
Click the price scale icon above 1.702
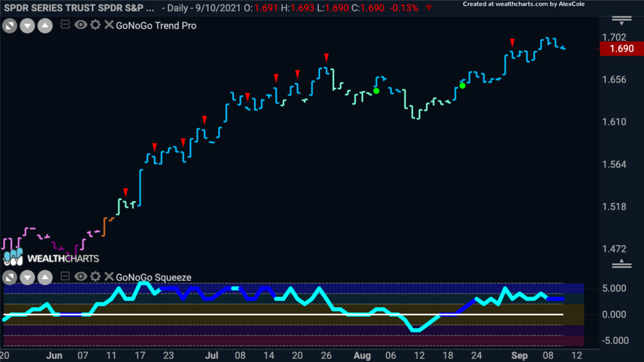pos(622,21)
